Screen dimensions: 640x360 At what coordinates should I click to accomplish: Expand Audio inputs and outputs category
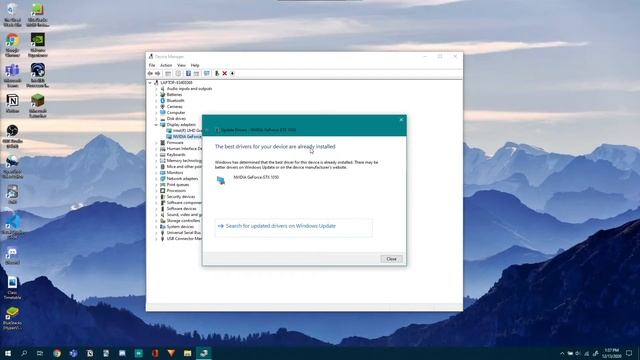[156, 89]
